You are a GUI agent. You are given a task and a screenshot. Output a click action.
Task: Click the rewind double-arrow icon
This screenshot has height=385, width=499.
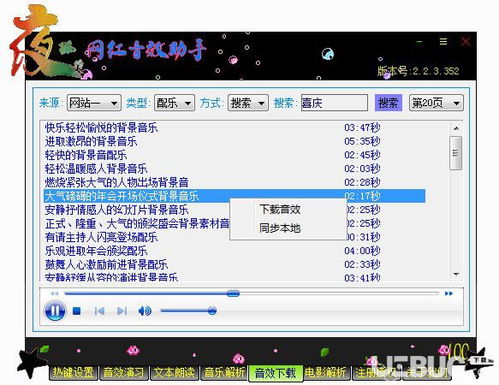click(54, 294)
